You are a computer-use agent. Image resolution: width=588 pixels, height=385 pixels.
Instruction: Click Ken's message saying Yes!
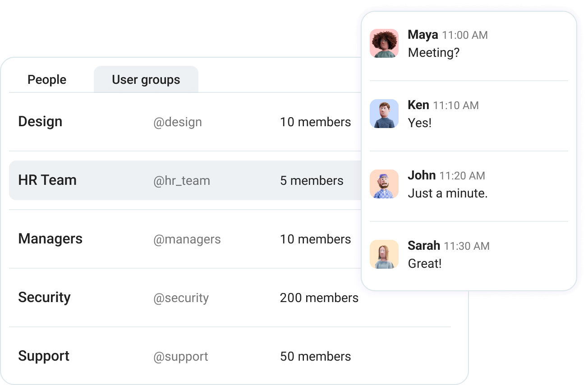point(420,123)
